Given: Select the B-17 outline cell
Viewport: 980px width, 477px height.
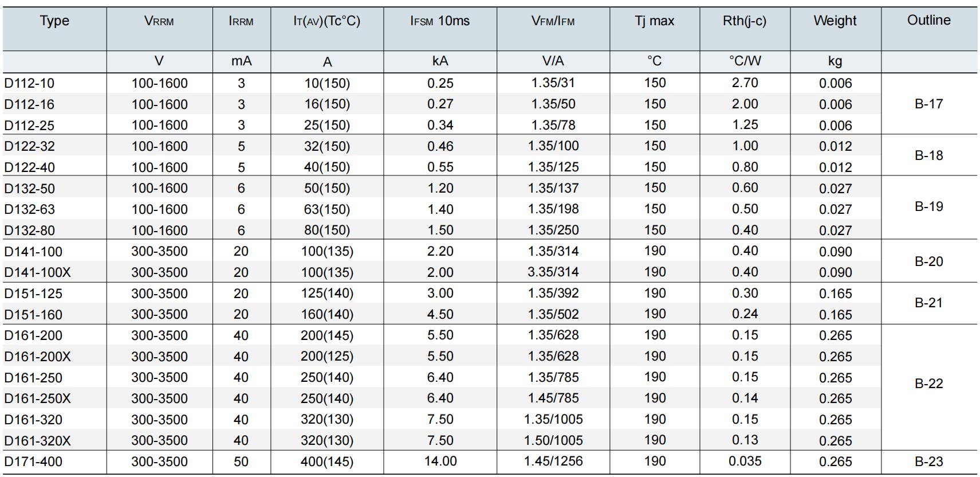Looking at the screenshot, I should (928, 104).
